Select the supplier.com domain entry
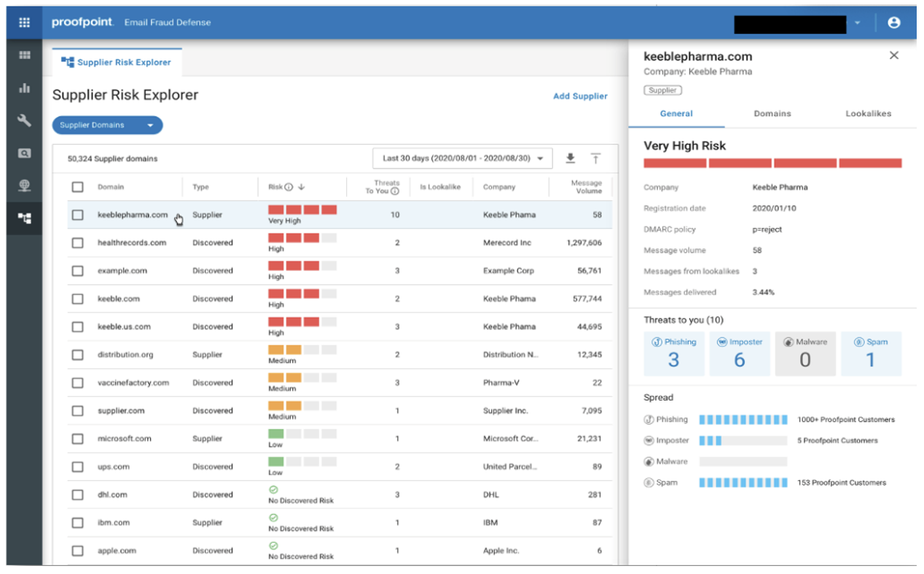924x574 pixels. pos(121,411)
